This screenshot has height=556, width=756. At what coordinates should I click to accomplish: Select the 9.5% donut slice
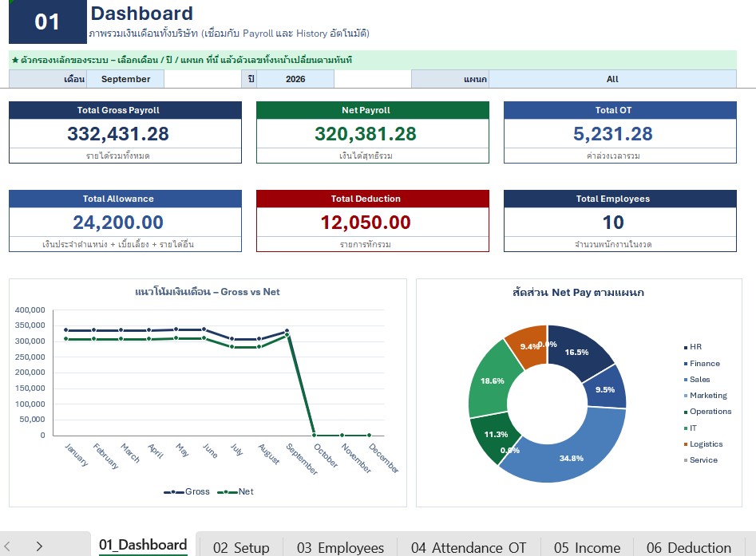pos(605,389)
